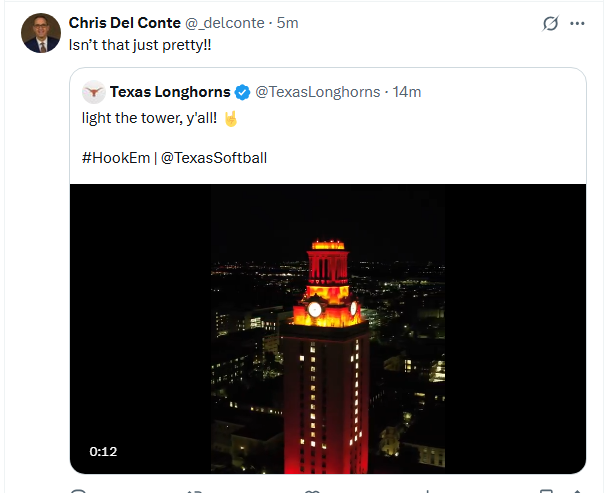611x493 pixels.
Task: Toggle the bookmark icon on the post
Action: 546,491
